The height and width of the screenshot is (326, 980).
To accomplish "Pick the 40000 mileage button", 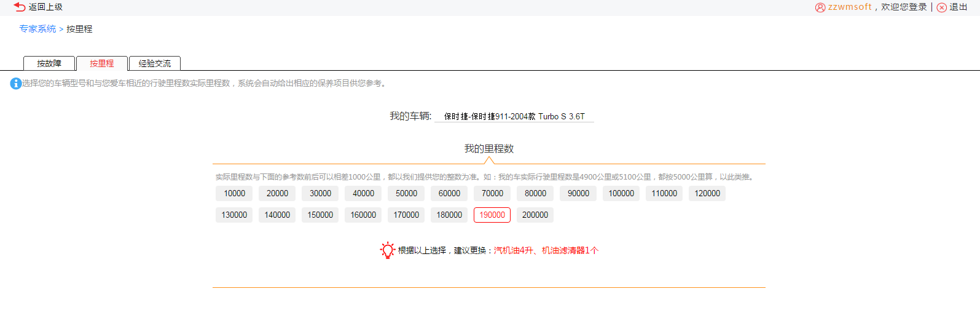I will point(363,193).
